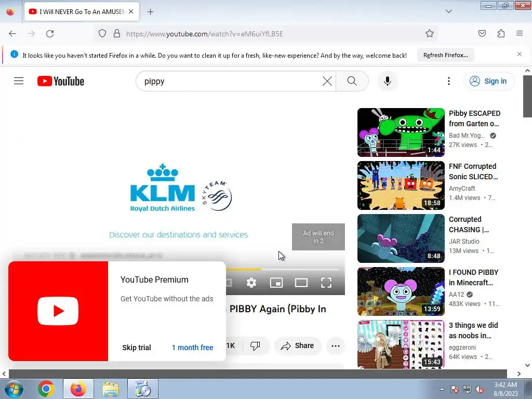Go to the YouTube home logo
Viewport: 532px width, 399px height.
click(61, 81)
